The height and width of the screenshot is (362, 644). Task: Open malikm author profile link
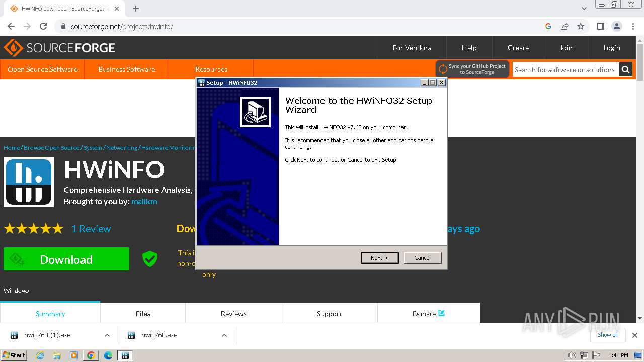tap(144, 201)
